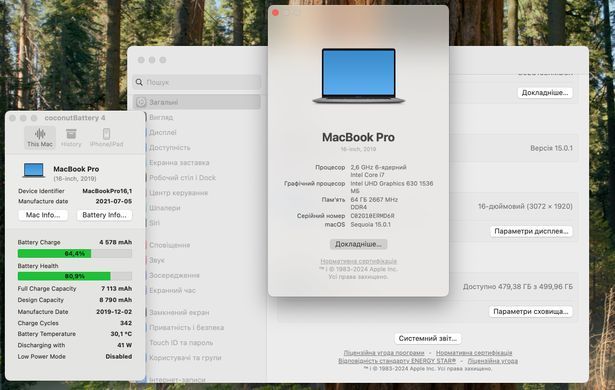Click Battery Charge value 4 578 mAh
The height and width of the screenshot is (390, 615).
116,242
